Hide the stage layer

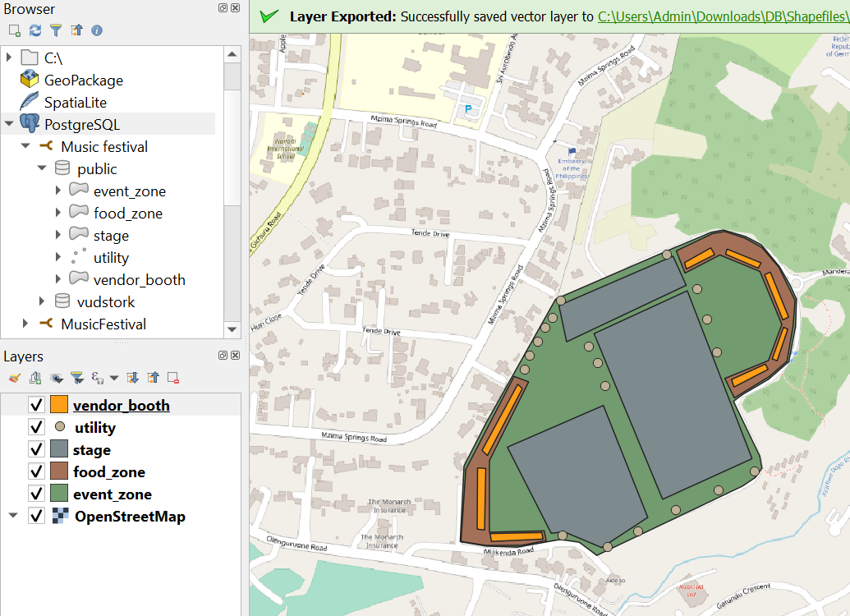pos(34,449)
